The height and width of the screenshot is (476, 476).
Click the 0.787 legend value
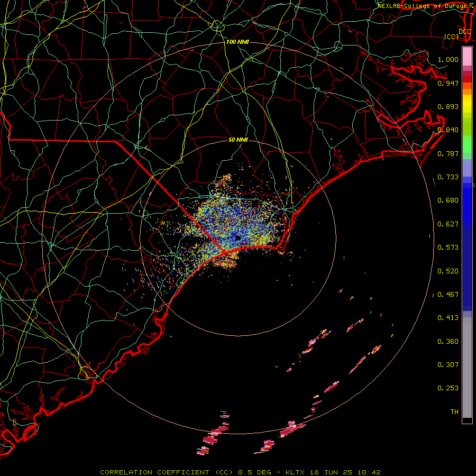point(448,153)
